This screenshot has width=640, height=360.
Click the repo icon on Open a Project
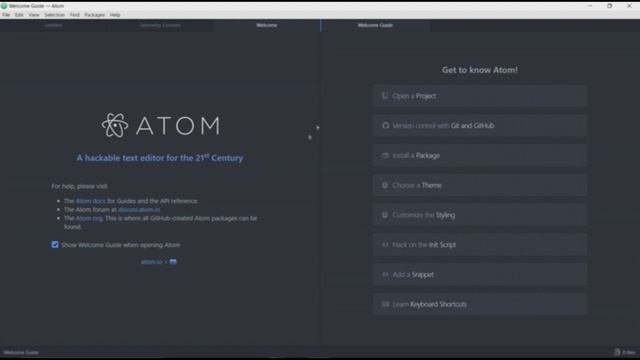point(385,96)
